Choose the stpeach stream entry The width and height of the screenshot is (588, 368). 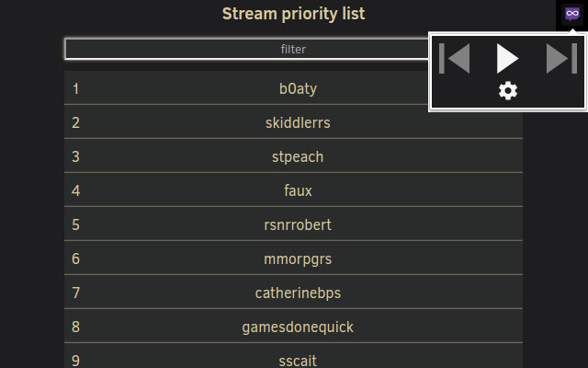(x=293, y=156)
